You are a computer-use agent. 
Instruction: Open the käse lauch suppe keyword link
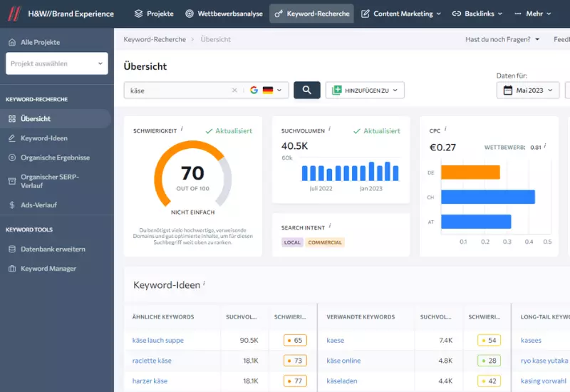tap(157, 341)
